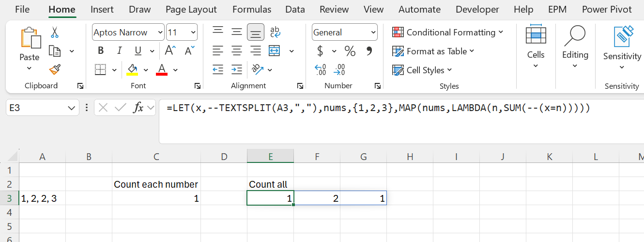The height and width of the screenshot is (242, 644).
Task: Click the Wrap Text icon
Action: [x=275, y=32]
